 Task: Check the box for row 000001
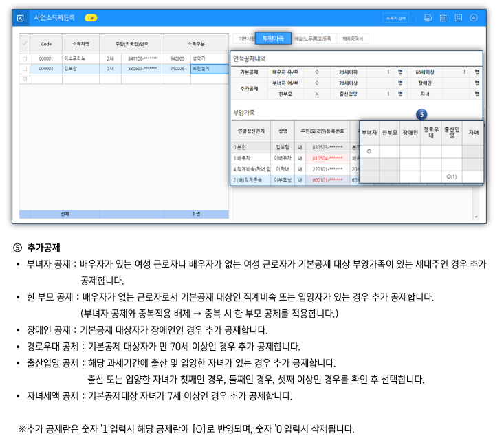point(25,59)
